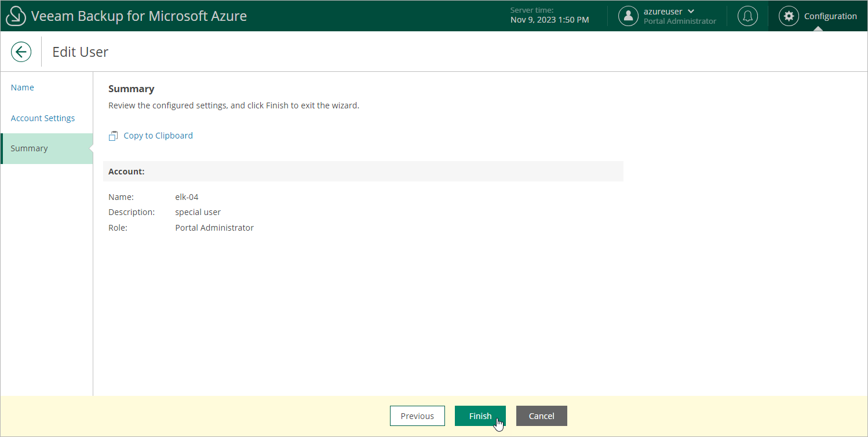Click the Veeam cloud logo icon
Screen dimensions: 868x437
pyautogui.click(x=16, y=16)
